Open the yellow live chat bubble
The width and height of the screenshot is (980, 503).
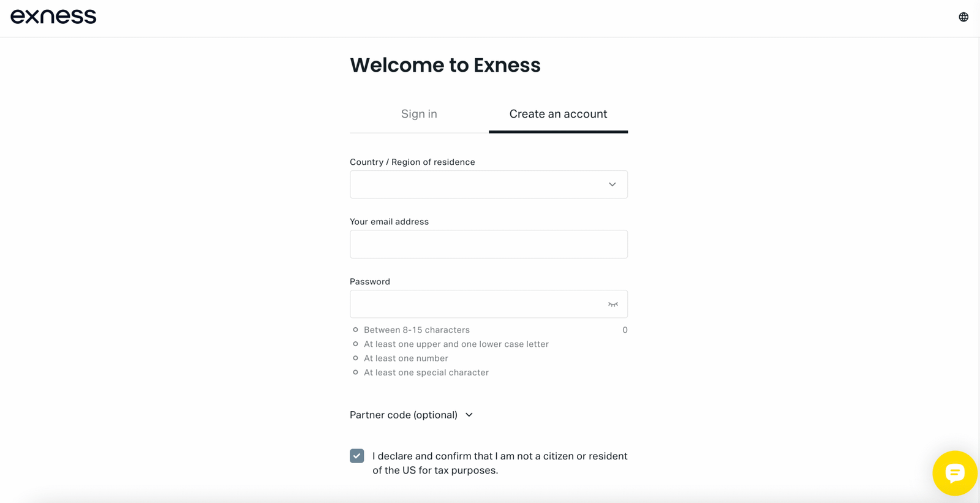(954, 473)
